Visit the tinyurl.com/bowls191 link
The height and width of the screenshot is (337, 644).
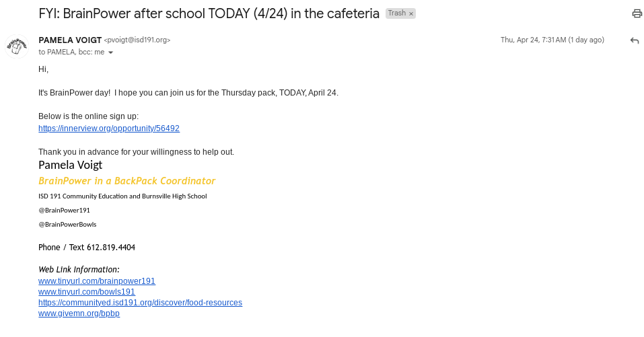(87, 292)
